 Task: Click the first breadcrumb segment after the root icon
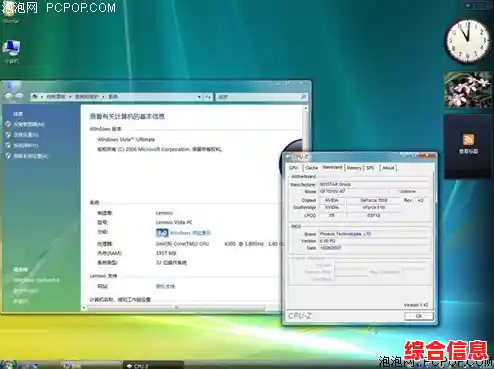[56, 97]
